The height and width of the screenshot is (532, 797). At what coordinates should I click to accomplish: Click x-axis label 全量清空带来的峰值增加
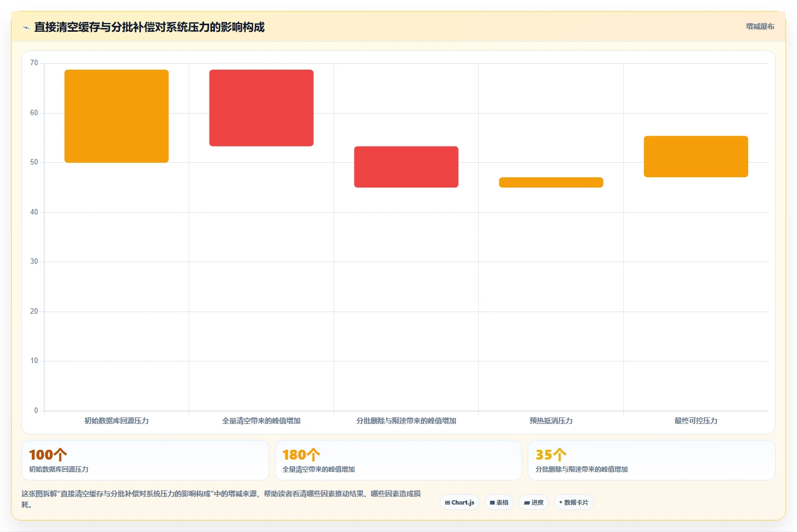click(x=261, y=421)
